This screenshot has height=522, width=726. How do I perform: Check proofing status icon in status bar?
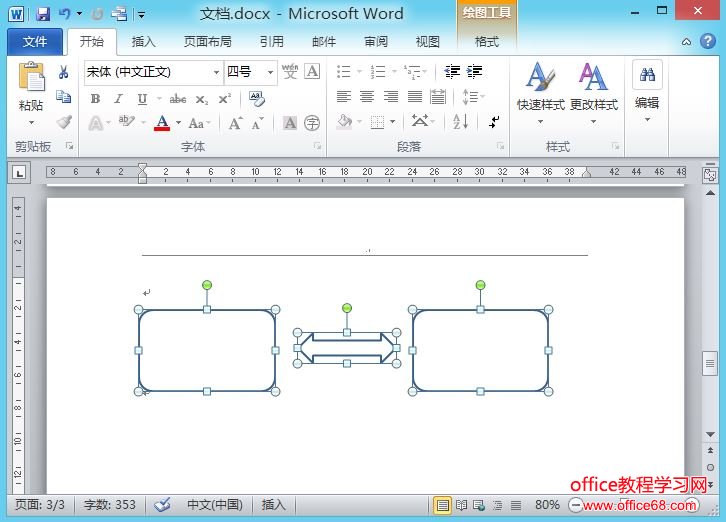click(x=163, y=504)
